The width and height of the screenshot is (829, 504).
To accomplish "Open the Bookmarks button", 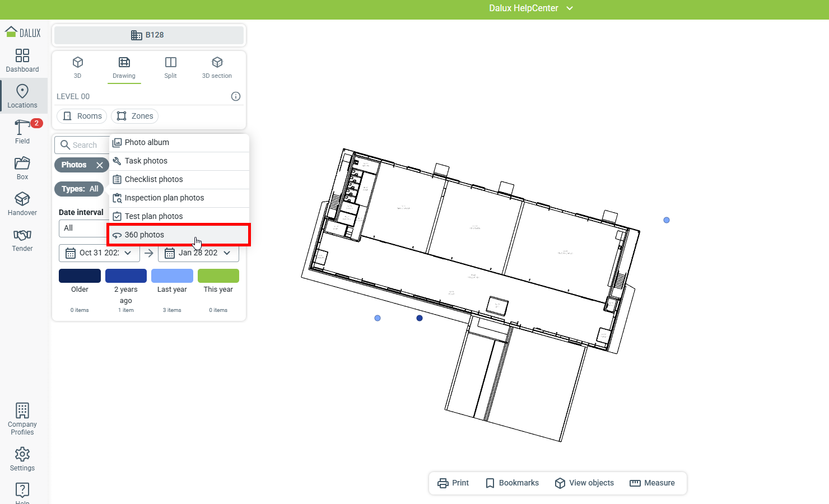I will point(512,483).
